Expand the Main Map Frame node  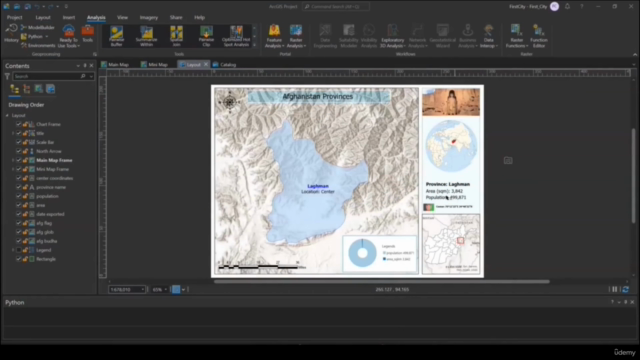(13, 160)
